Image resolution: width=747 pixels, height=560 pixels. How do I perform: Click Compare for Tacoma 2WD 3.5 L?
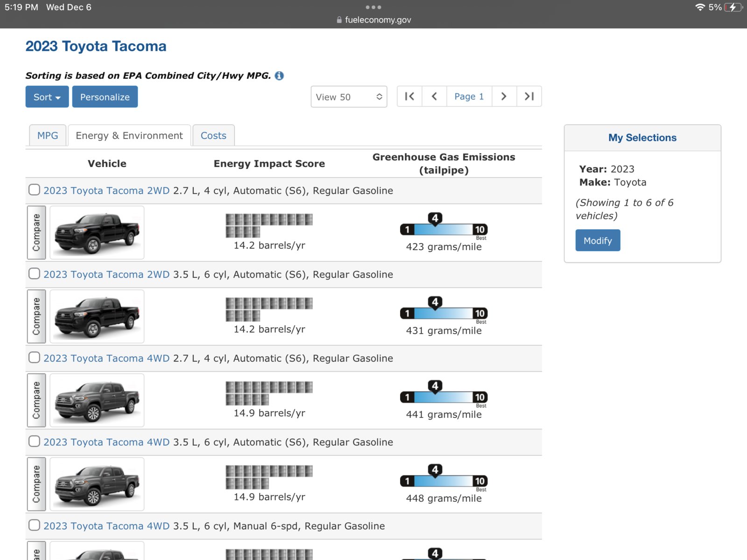[36, 316]
